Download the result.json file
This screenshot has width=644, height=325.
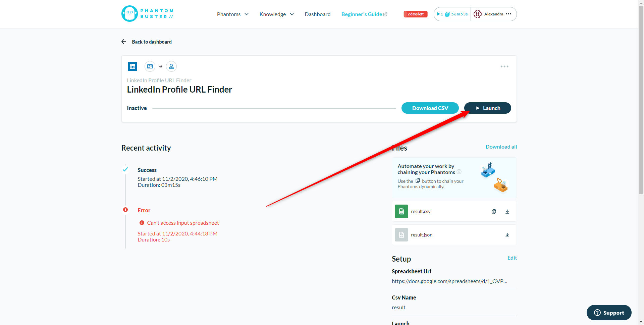pyautogui.click(x=507, y=235)
